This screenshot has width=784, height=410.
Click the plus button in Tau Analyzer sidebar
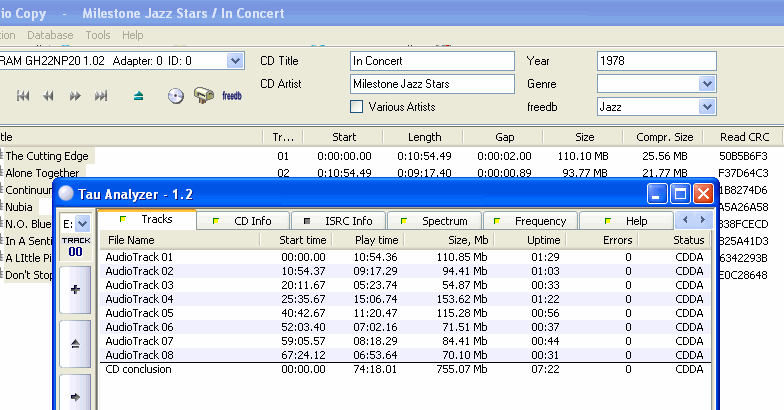[76, 290]
